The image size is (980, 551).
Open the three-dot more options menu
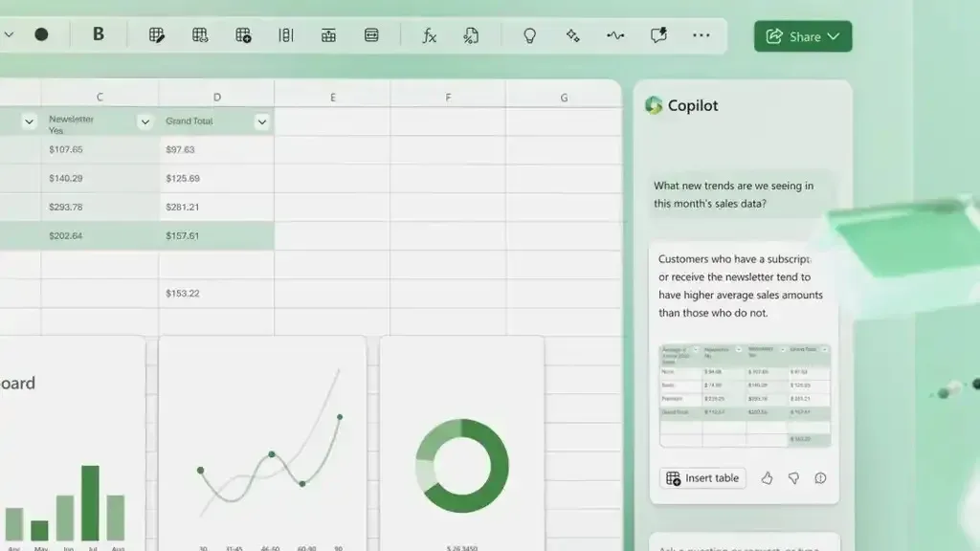click(702, 35)
